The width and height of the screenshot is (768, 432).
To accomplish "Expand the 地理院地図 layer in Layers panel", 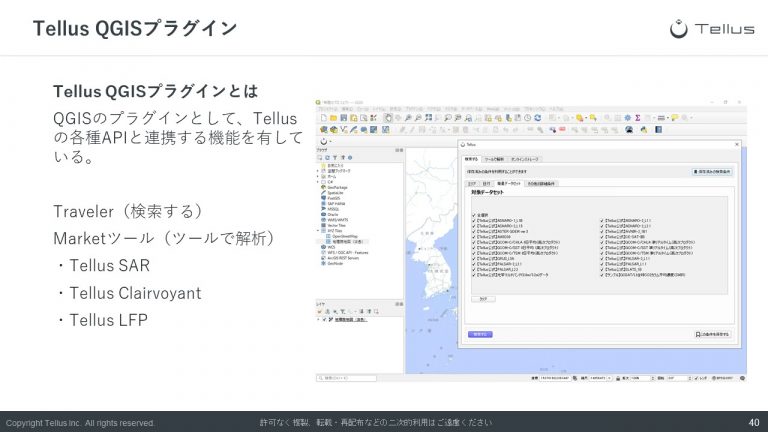I will point(318,319).
